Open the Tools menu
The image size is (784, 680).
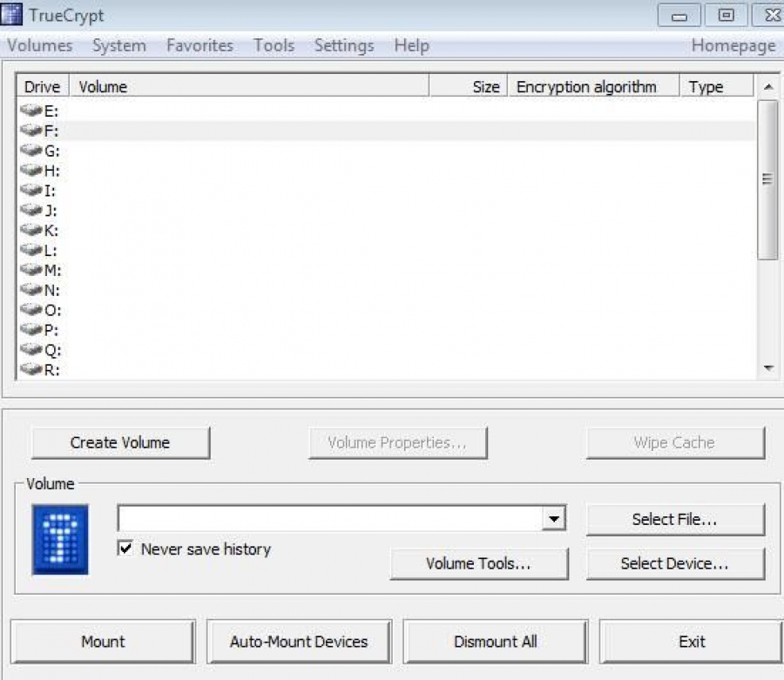point(274,45)
